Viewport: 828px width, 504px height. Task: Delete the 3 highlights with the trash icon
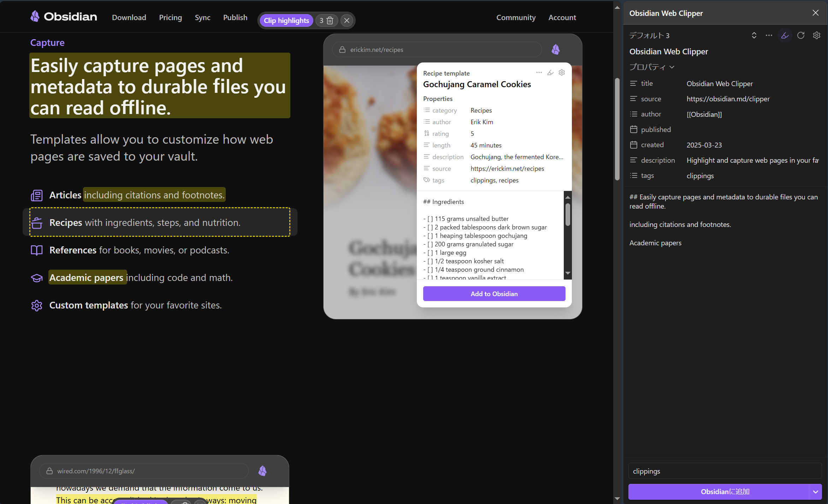[326, 20]
